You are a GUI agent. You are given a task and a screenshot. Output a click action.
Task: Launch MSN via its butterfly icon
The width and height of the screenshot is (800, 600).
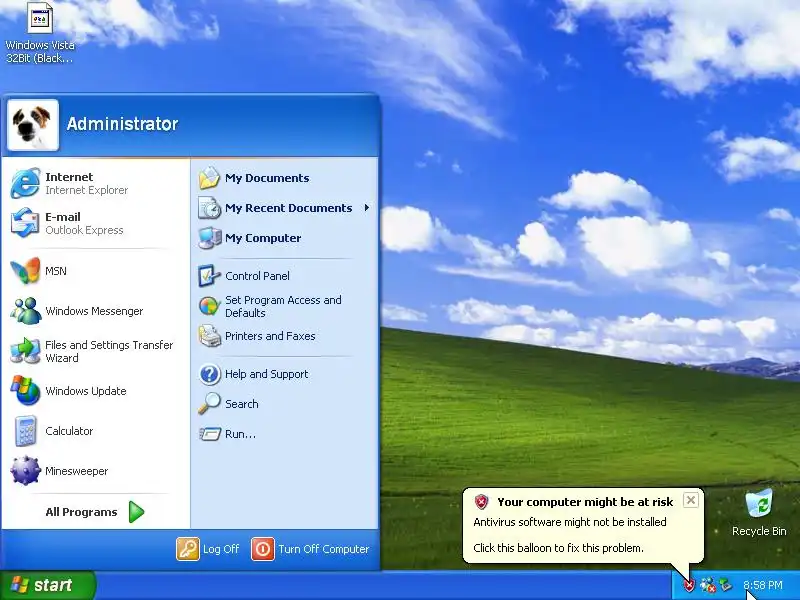(x=25, y=270)
